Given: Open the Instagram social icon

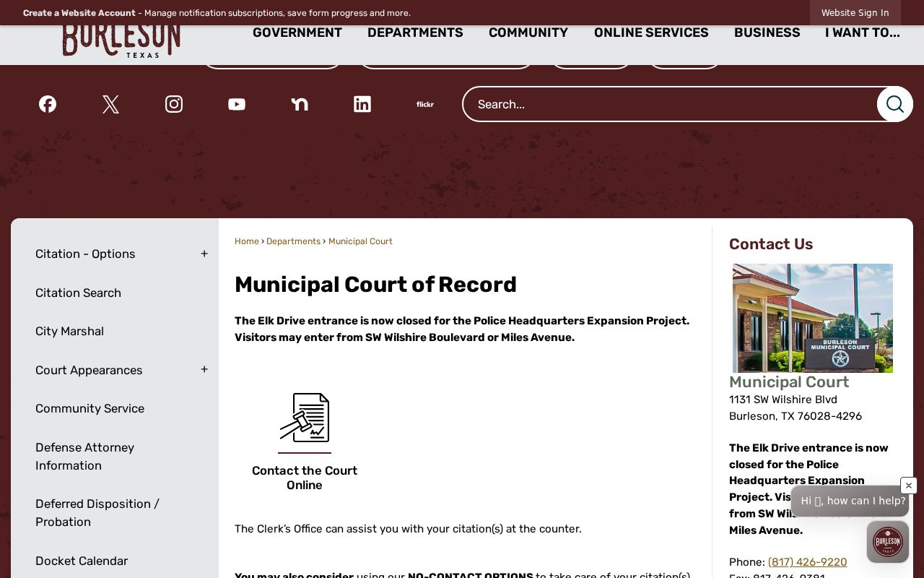Looking at the screenshot, I should coord(174,104).
